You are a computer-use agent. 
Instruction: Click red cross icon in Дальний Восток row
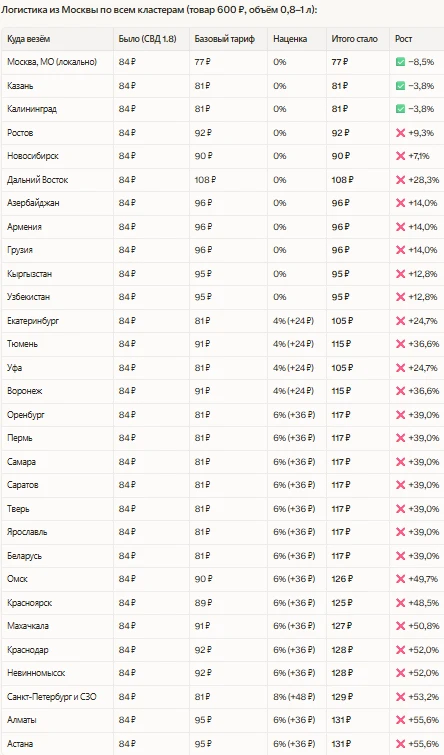point(400,180)
